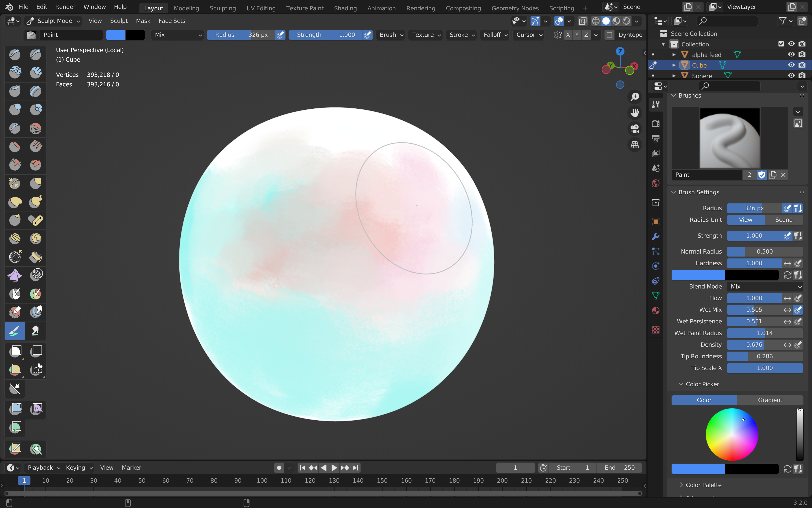812x508 pixels.
Task: Open the Active Tool properties tab
Action: [656, 105]
